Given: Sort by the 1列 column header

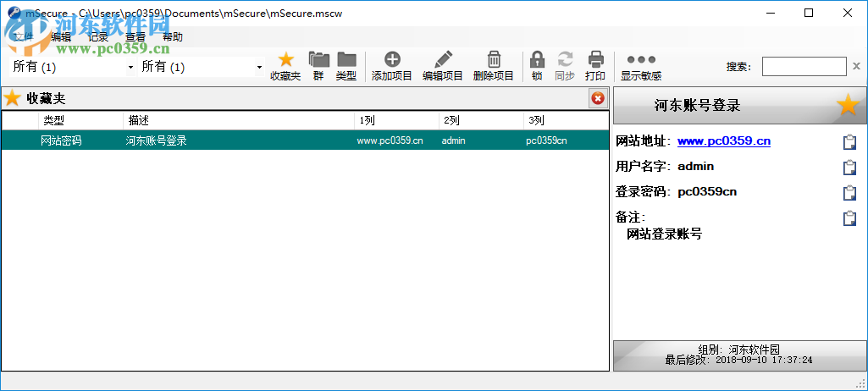Looking at the screenshot, I should (397, 120).
